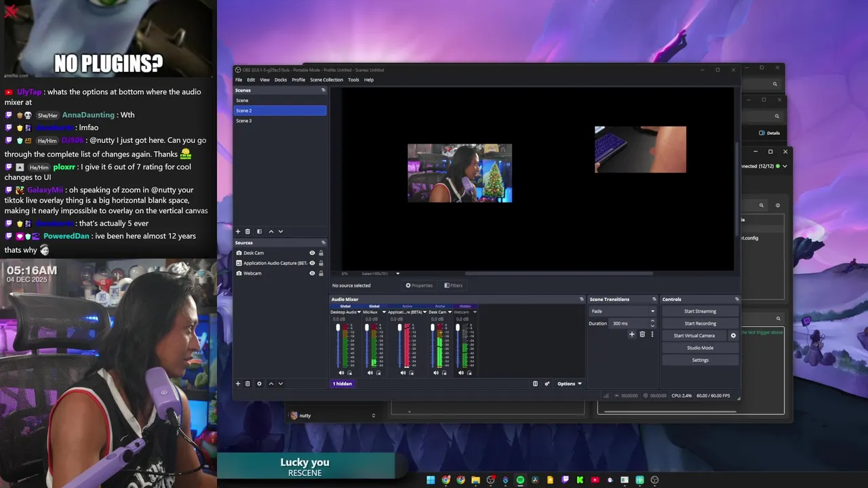This screenshot has height=488, width=868.
Task: Move source up with the Sources up arrow
Action: pos(271,384)
